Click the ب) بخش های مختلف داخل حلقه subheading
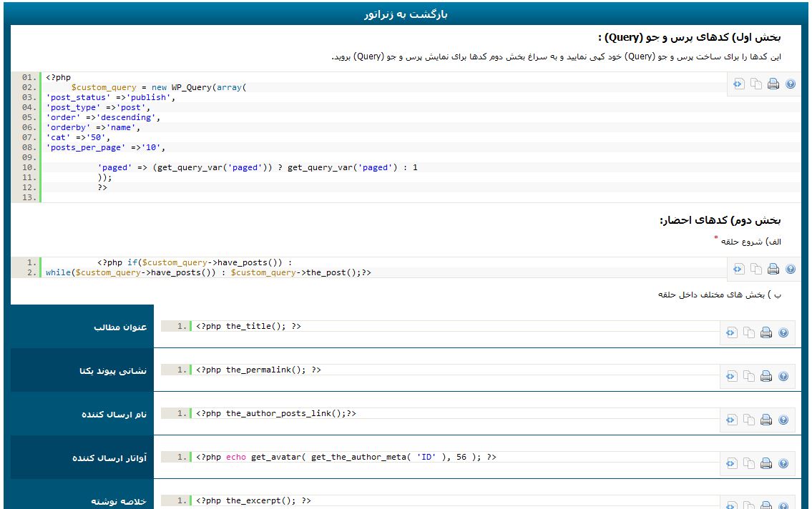812x509 pixels. point(720,295)
